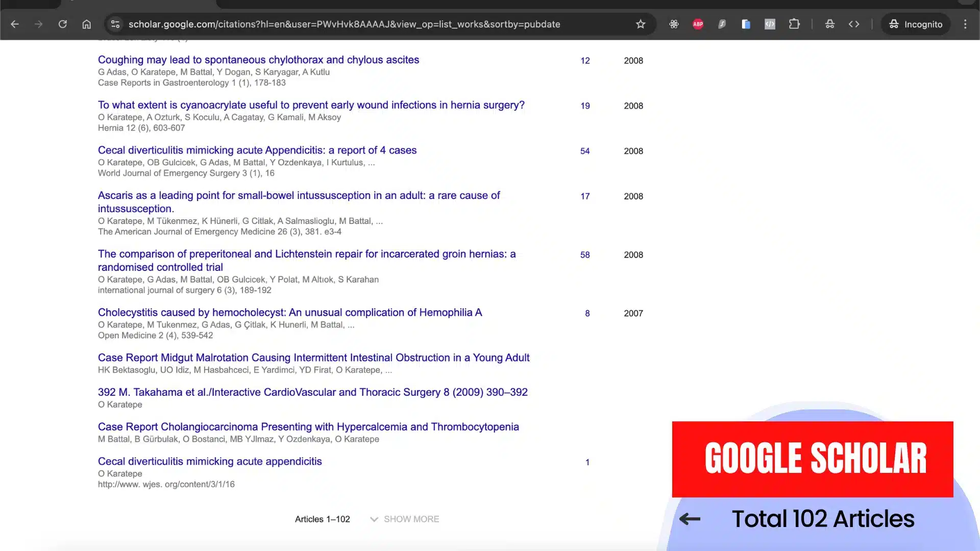Open the Adblock Plus extension
This screenshot has width=980, height=551.
coord(698,24)
